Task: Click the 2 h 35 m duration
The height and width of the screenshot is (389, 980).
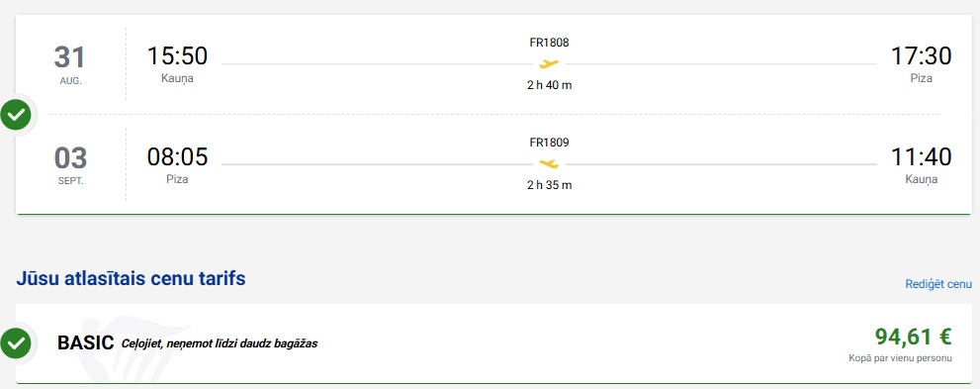Action: 550,185
